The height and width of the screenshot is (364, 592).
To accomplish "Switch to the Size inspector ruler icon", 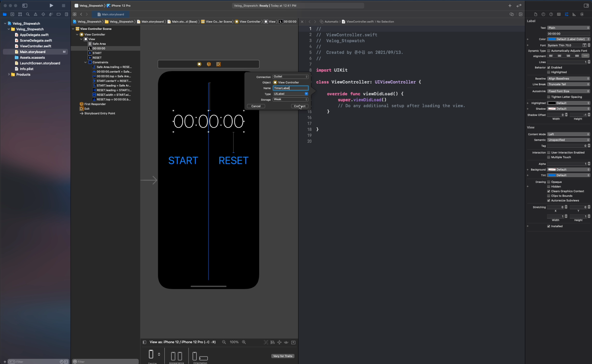I will coord(574,14).
